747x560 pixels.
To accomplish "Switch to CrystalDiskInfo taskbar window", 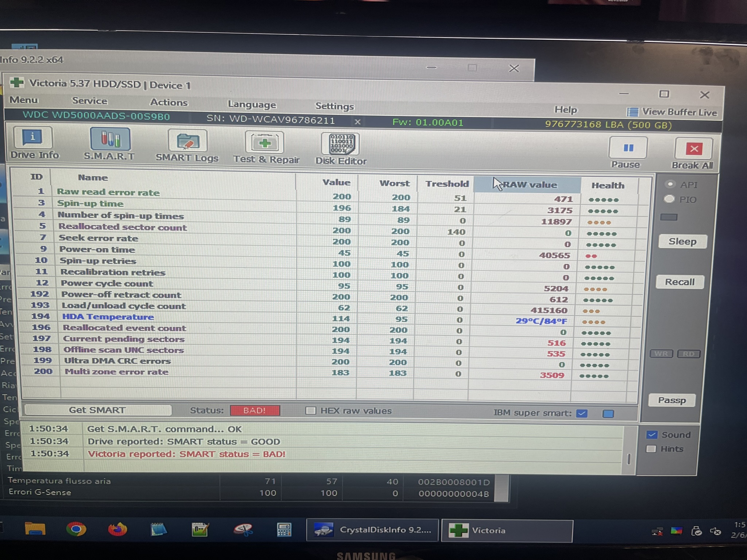I will (x=372, y=530).
